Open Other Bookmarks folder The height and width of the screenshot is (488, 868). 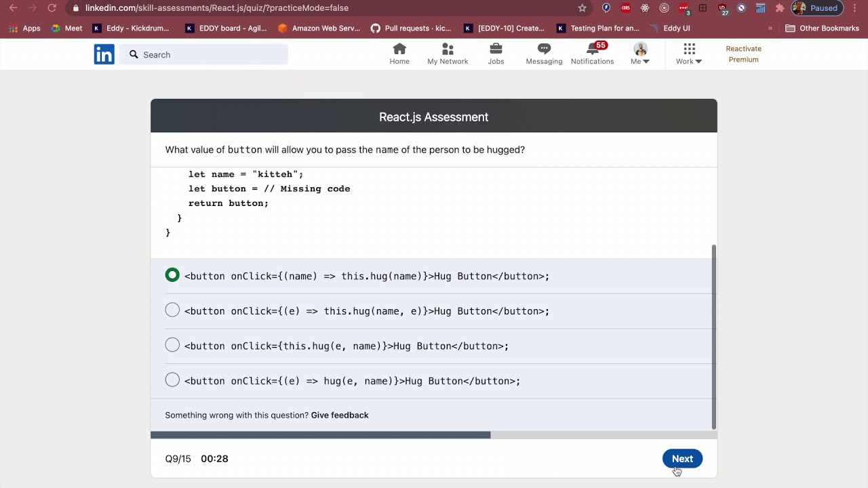pos(822,28)
